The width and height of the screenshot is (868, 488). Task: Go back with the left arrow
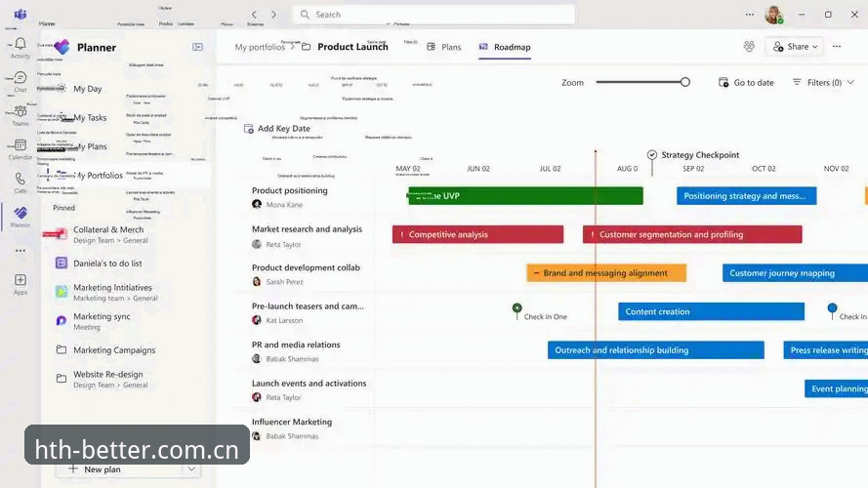[x=254, y=15]
